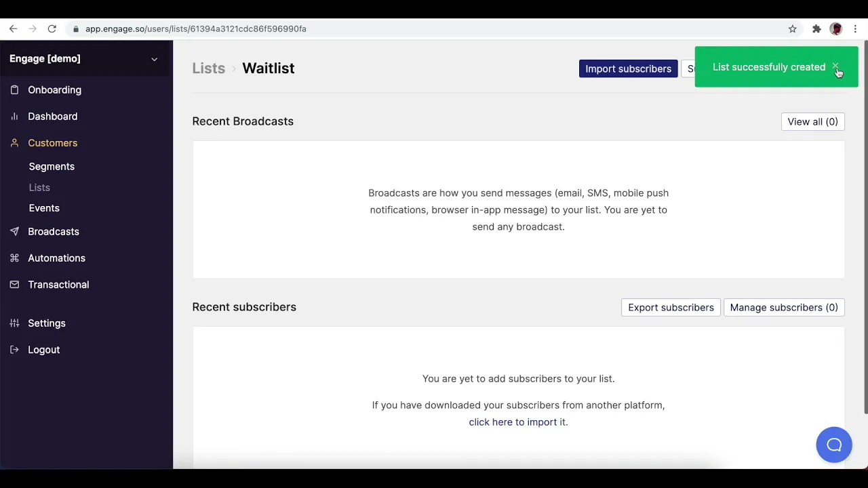The height and width of the screenshot is (488, 868).
Task: Click the Automations command icon
Action: [14, 258]
